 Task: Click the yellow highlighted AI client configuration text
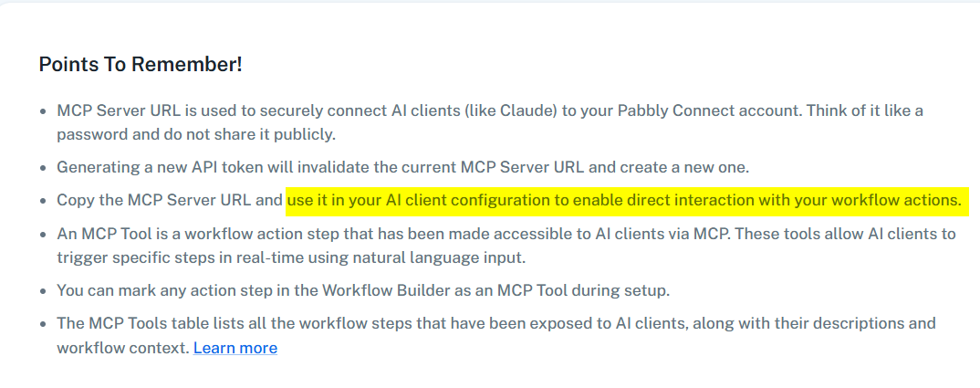point(624,199)
